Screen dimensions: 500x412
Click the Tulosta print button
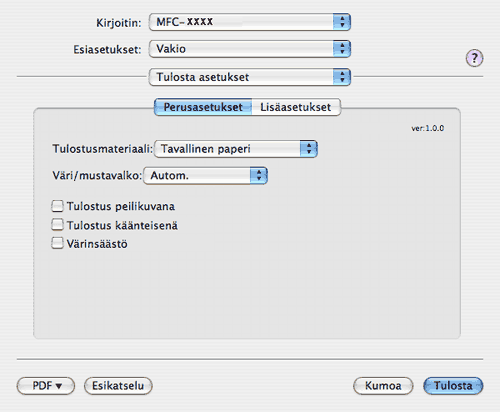[x=453, y=386]
